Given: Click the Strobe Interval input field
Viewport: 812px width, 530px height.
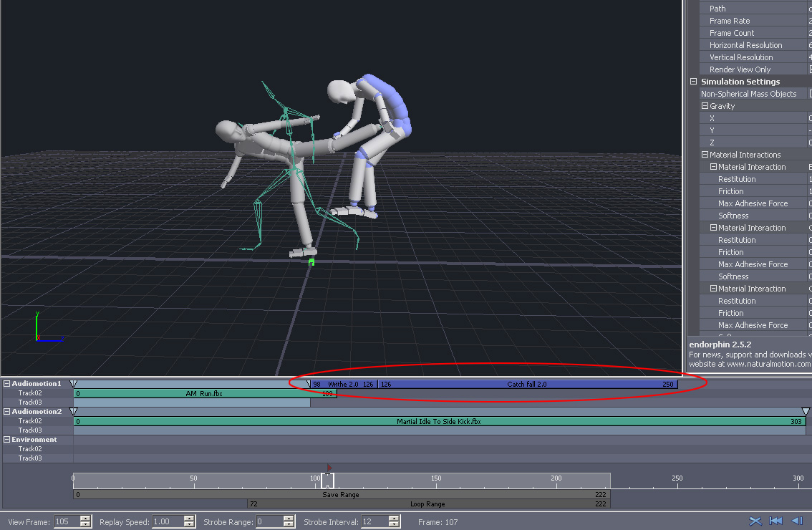Looking at the screenshot, I should point(375,521).
